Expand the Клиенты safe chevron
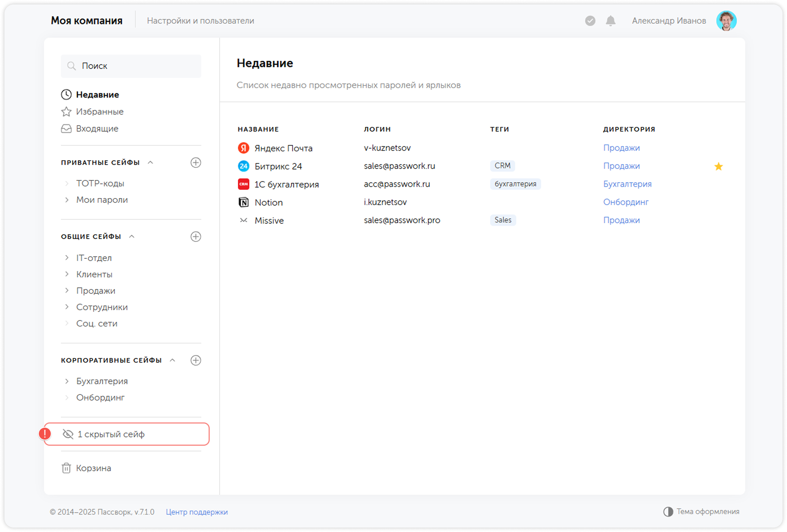787x532 pixels. (67, 274)
